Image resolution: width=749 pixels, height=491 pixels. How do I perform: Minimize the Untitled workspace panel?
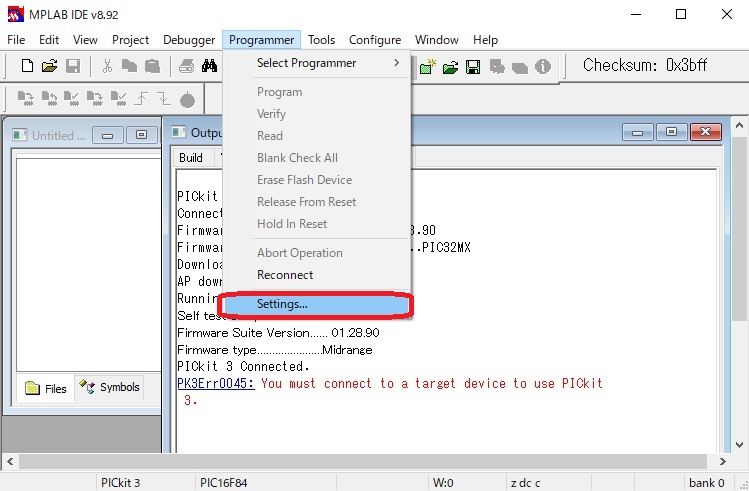(107, 135)
